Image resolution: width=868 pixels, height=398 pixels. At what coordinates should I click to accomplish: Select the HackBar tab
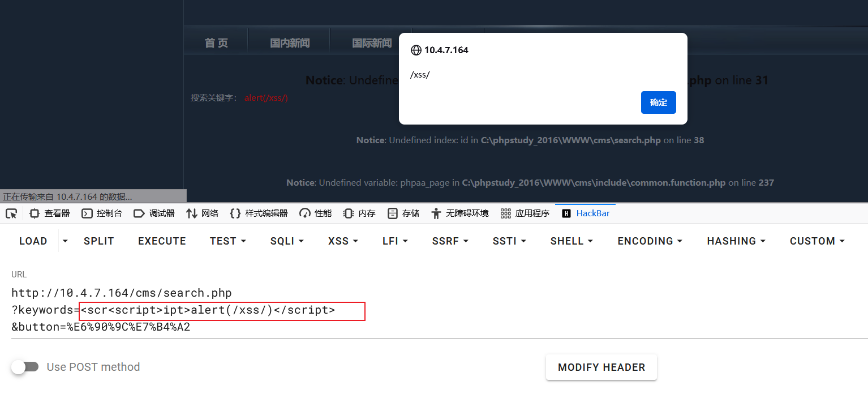tap(586, 213)
